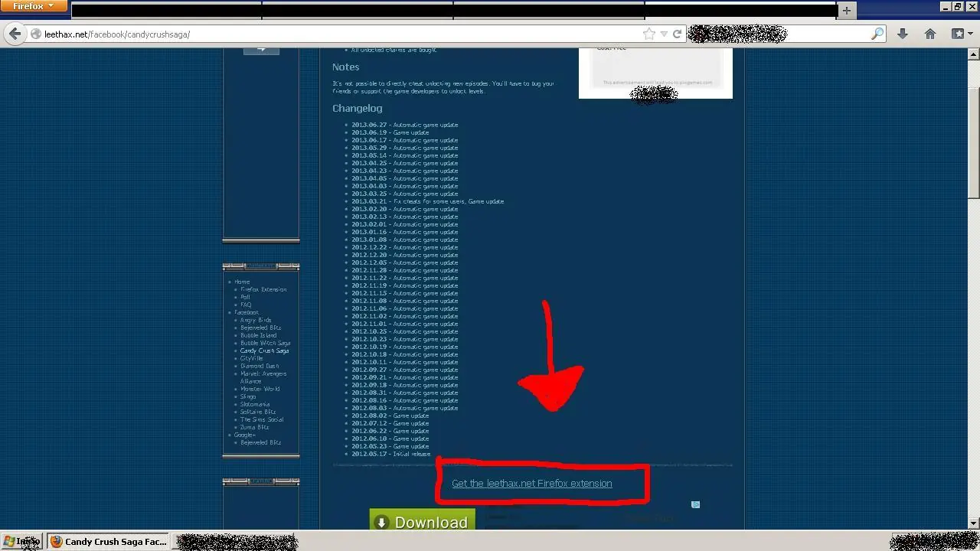Click the globe site identity icon

[36, 34]
